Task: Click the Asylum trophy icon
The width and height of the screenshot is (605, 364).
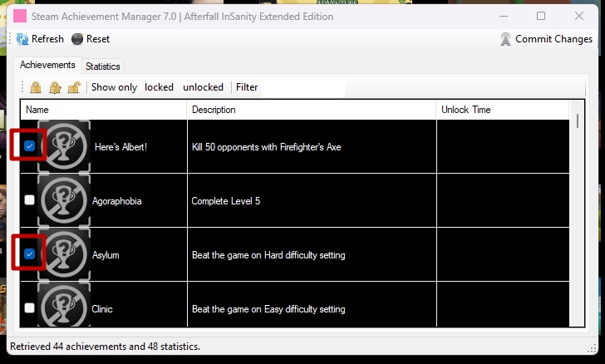Action: 64,254
